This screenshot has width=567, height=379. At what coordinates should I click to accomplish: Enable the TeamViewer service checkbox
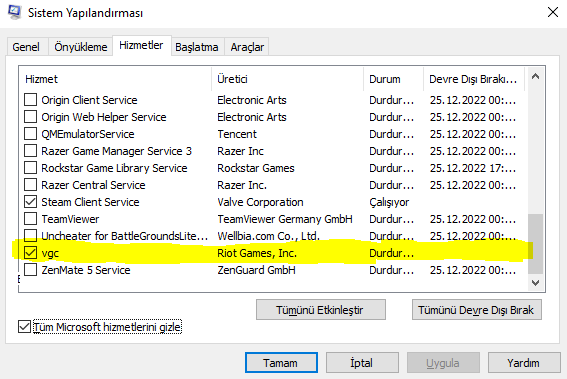[x=30, y=218]
